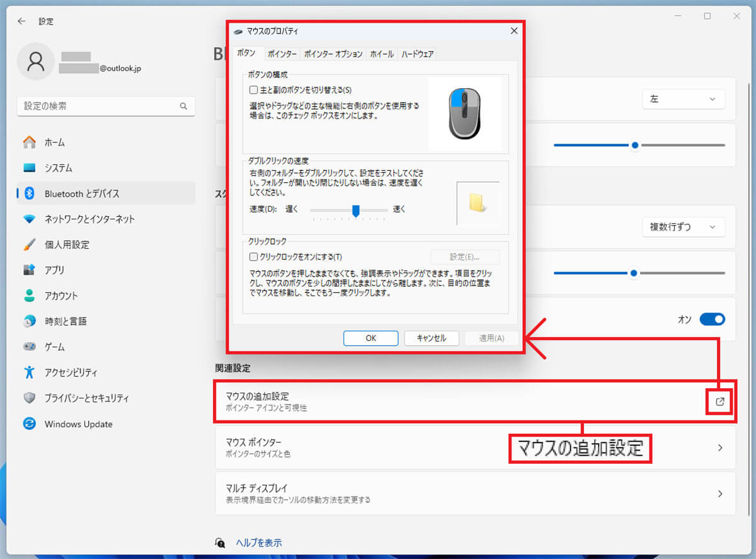Open the 複数行ずつ scroll dropdown
This screenshot has width=756, height=559.
point(684,227)
